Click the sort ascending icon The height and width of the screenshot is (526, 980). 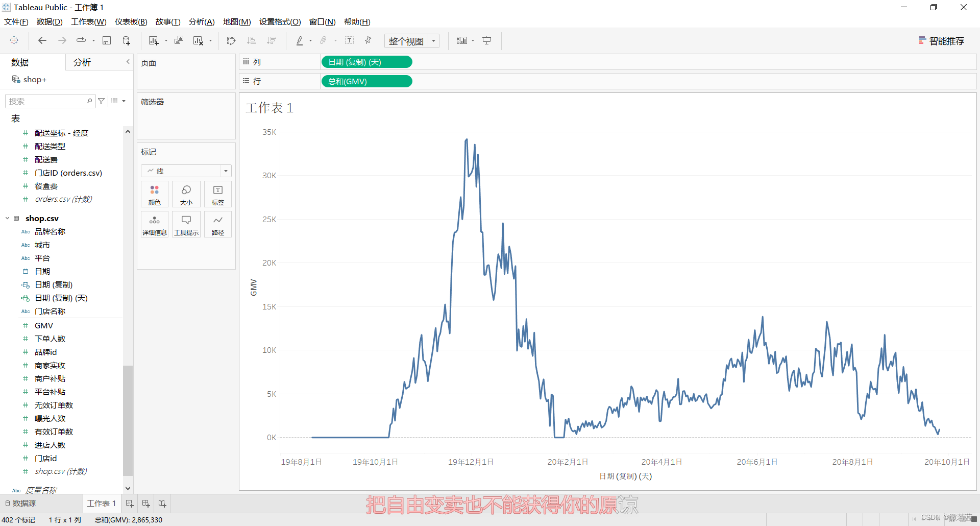[x=251, y=40]
